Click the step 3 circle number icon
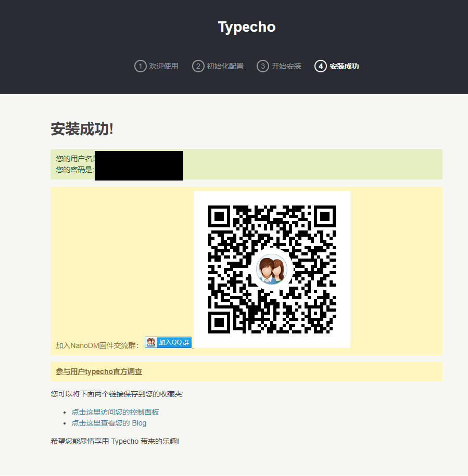The image size is (468, 476). [263, 66]
